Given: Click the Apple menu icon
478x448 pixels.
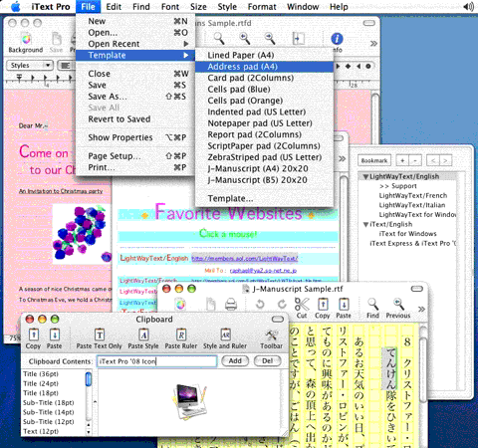Looking at the screenshot, I should 16,7.
